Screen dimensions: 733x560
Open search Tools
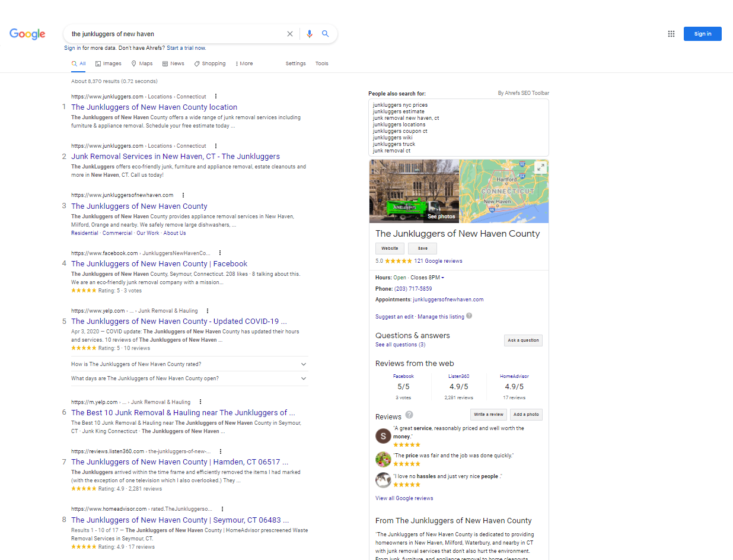[x=322, y=63]
